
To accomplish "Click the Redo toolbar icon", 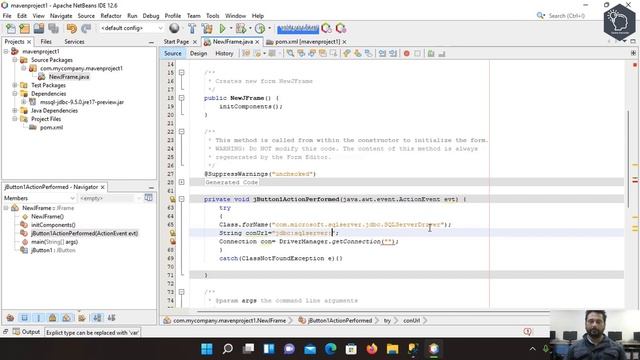I will point(86,28).
